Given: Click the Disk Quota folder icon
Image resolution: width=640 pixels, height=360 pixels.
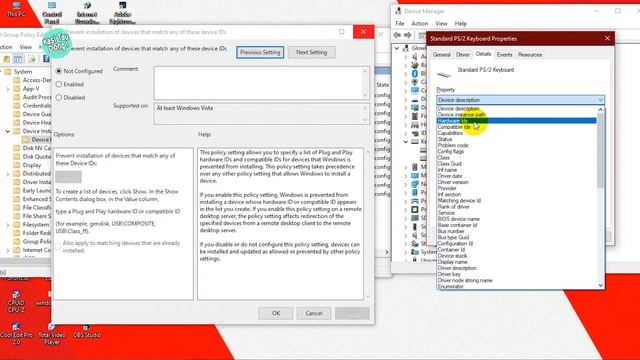Looking at the screenshot, I should click(17, 156).
